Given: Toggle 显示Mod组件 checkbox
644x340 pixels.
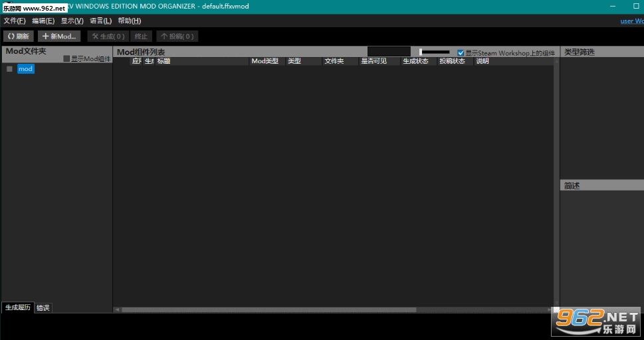Looking at the screenshot, I should point(66,58).
